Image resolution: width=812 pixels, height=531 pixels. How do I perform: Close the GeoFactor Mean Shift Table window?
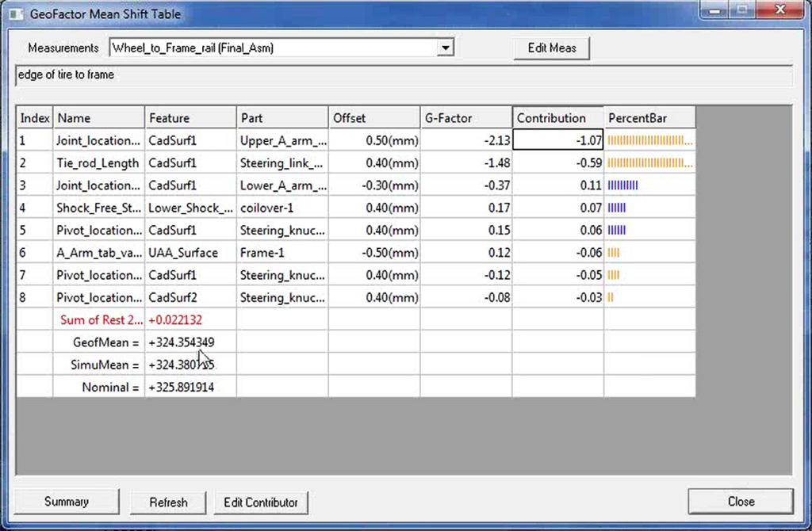741,502
